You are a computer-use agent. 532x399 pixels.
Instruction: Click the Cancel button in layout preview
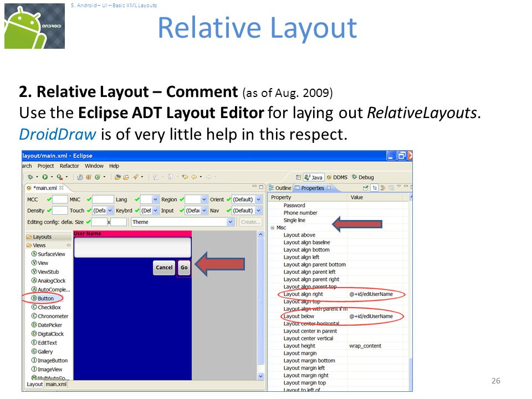[x=164, y=268]
